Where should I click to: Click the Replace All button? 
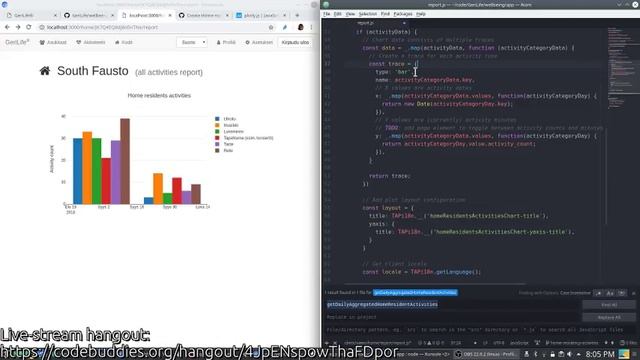(609, 318)
